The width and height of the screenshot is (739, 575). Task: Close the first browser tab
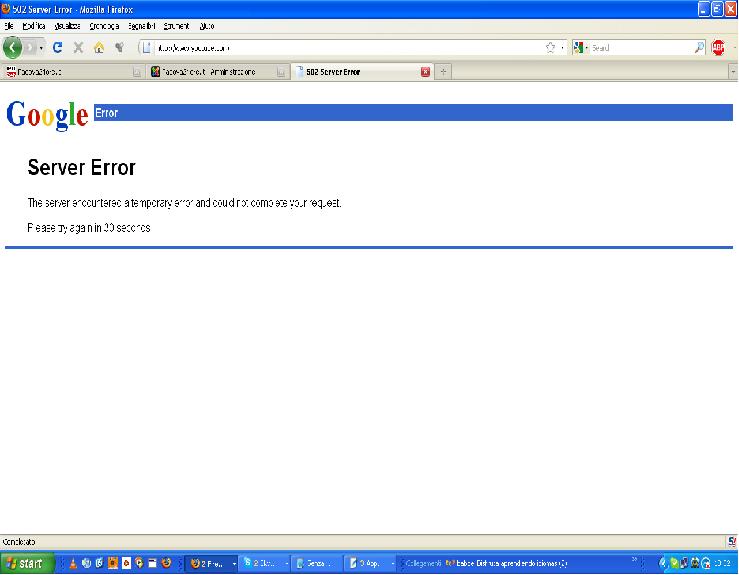[x=136, y=72]
